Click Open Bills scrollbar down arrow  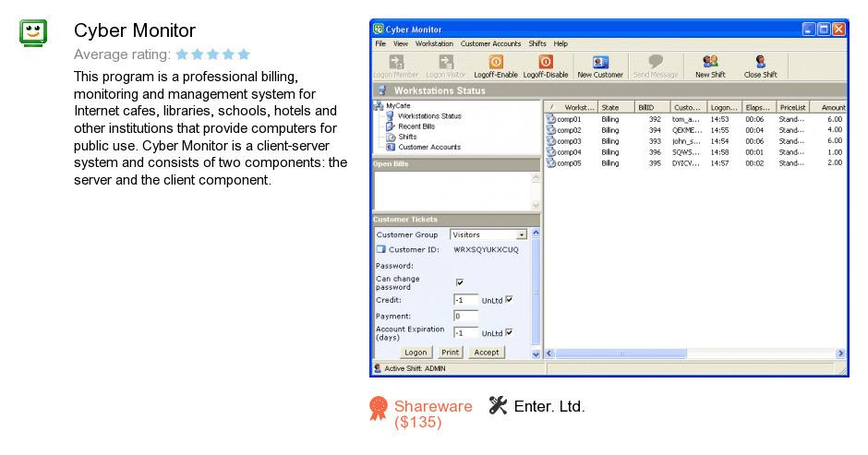[x=536, y=206]
